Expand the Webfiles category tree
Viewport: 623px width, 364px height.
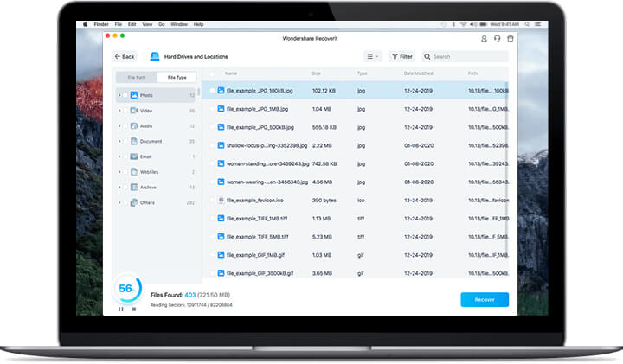(119, 172)
